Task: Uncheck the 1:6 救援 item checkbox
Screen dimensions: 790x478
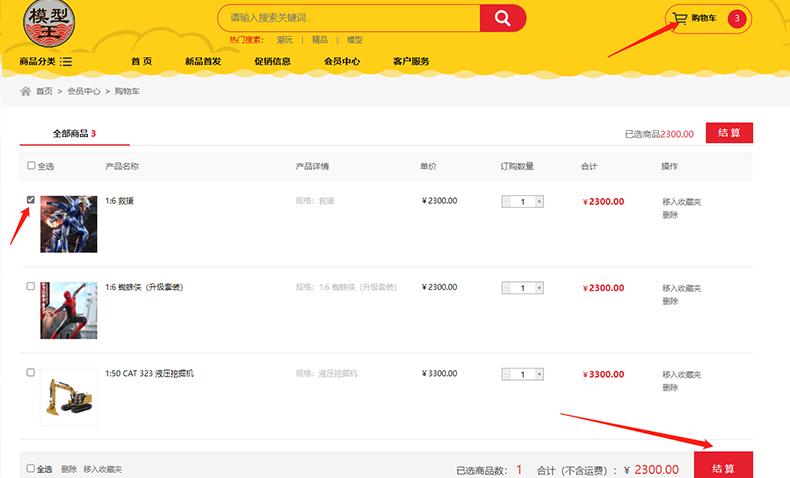Action: click(x=31, y=200)
